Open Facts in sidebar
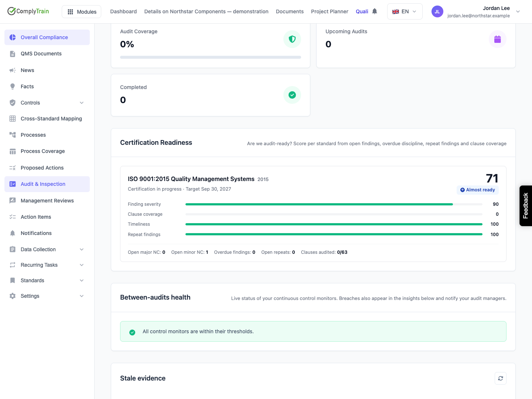Viewport: 532px width, 399px height. [x=47, y=86]
